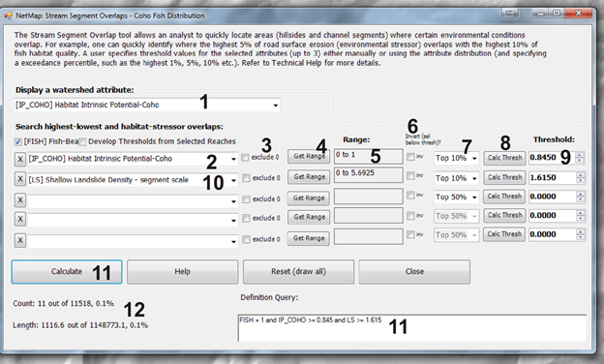Check exclude 0 for IP_COHO row

[245, 157]
